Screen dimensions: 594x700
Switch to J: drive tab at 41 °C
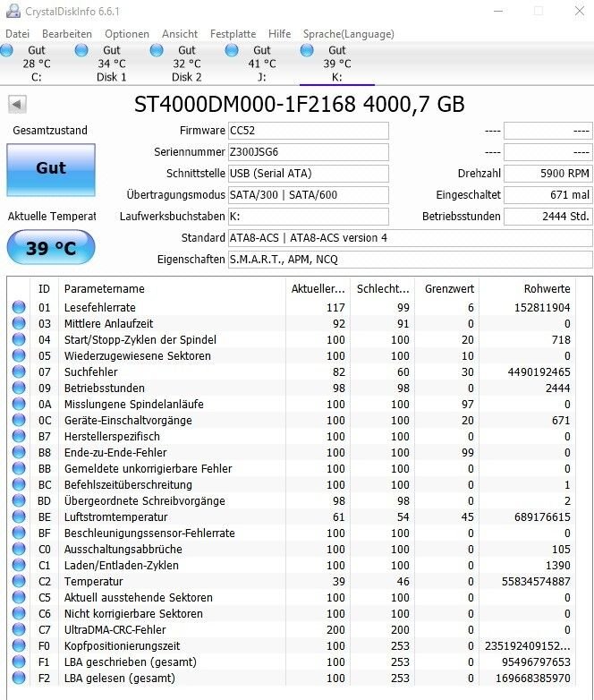point(262,64)
